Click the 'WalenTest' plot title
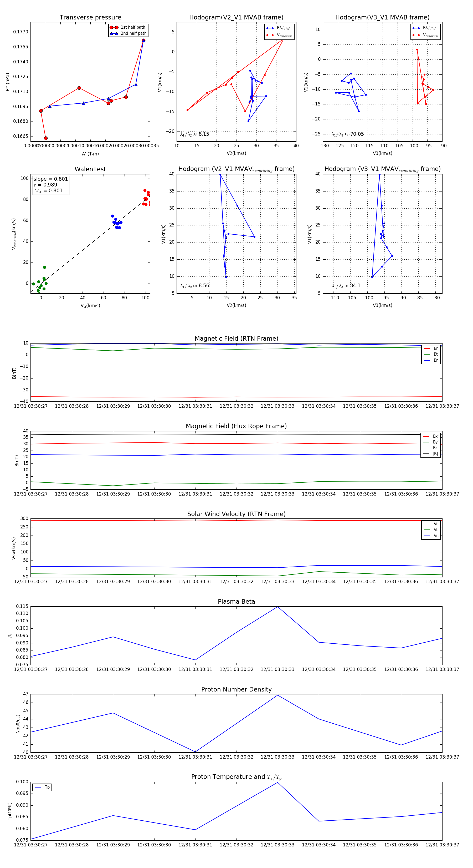Screen dimensions: 473x868 (x=90, y=169)
